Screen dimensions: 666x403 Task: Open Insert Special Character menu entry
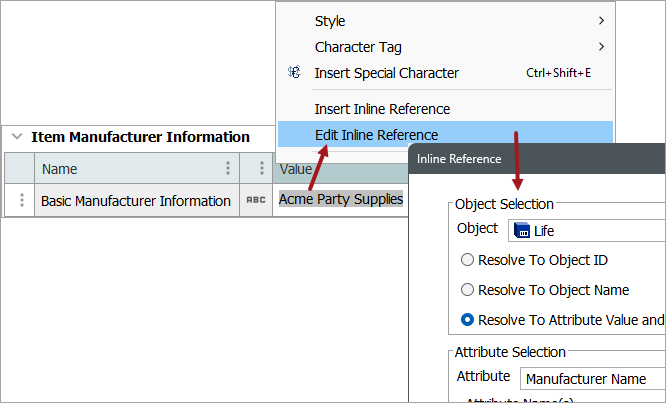387,73
